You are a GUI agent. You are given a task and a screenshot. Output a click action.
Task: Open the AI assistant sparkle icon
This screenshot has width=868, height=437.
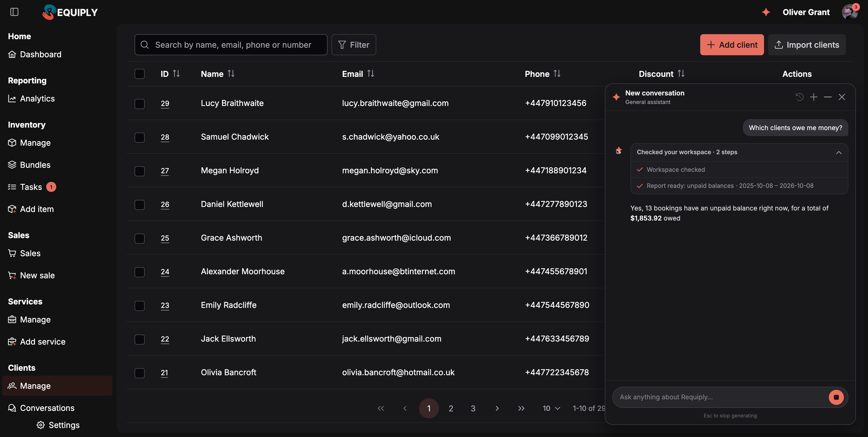[x=766, y=12]
